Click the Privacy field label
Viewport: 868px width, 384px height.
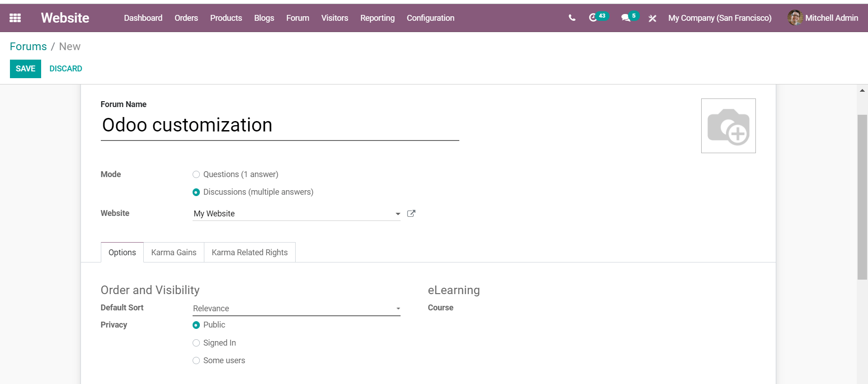coord(114,325)
